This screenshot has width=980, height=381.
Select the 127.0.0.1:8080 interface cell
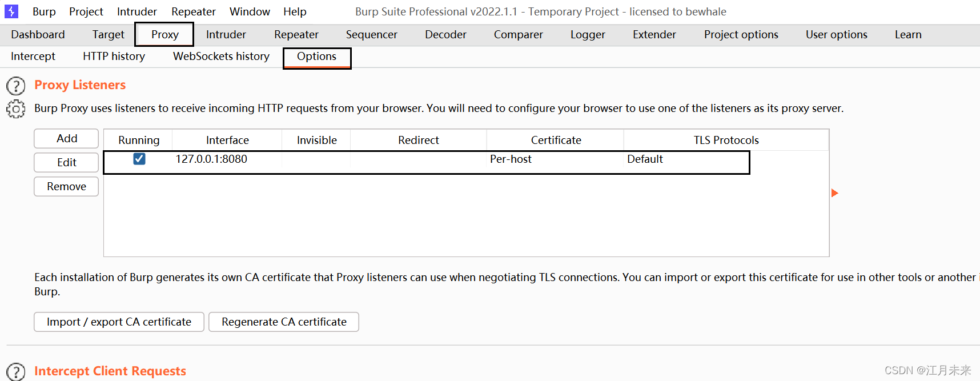coord(211,159)
